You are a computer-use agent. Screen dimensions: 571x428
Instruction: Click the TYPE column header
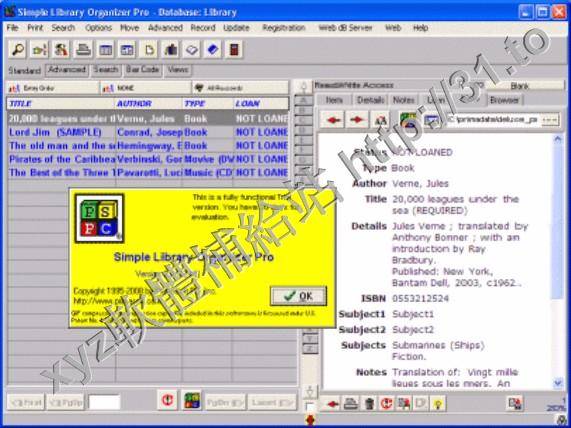(x=207, y=103)
